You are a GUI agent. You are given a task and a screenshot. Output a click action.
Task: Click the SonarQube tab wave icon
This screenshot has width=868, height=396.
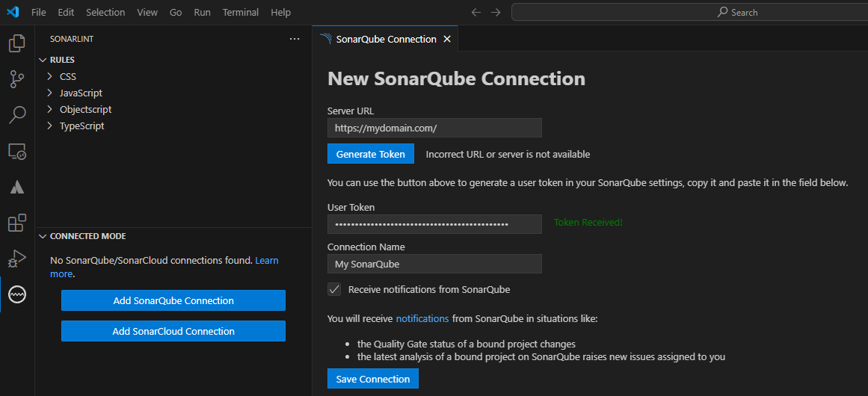click(x=326, y=40)
